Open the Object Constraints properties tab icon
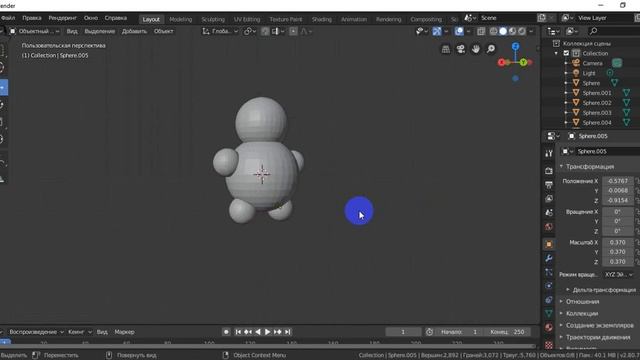 [549, 300]
